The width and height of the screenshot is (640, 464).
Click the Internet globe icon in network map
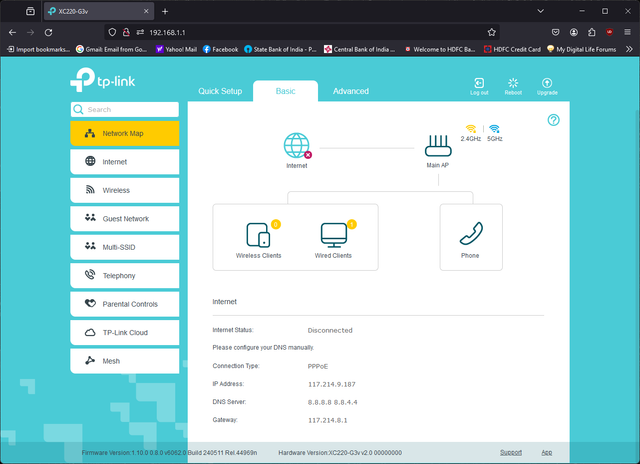tap(297, 146)
